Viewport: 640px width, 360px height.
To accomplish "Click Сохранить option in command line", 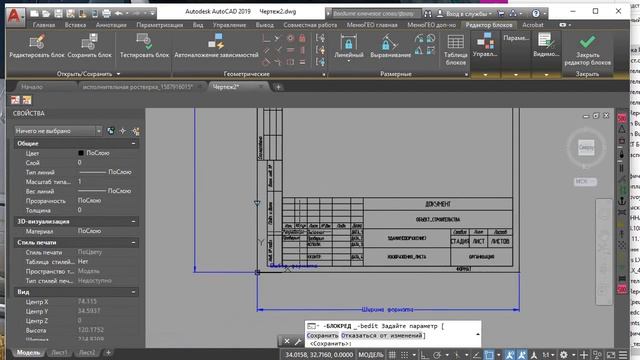I will [x=322, y=336].
